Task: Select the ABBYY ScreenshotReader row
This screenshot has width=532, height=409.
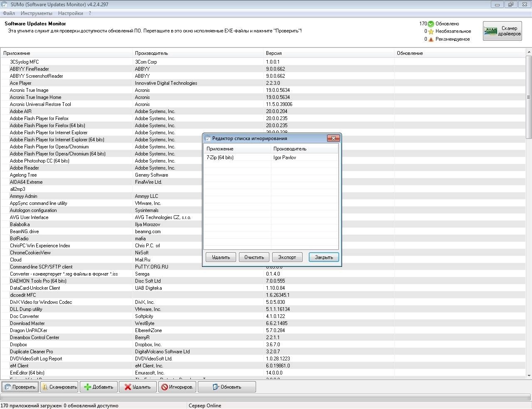Action: click(x=263, y=76)
